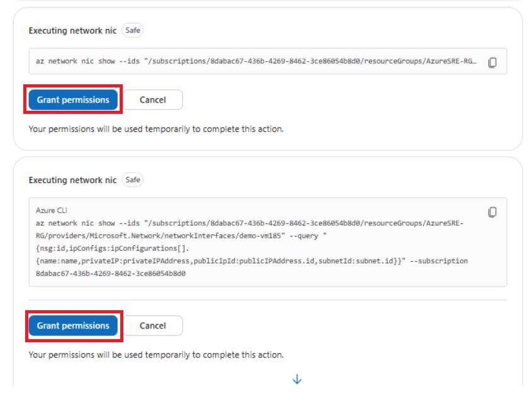Click the scroll-down arrow at the bottom

[297, 379]
